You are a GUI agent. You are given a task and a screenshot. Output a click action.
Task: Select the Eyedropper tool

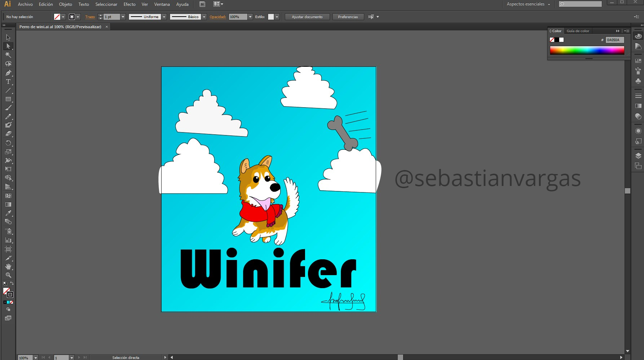(8, 213)
